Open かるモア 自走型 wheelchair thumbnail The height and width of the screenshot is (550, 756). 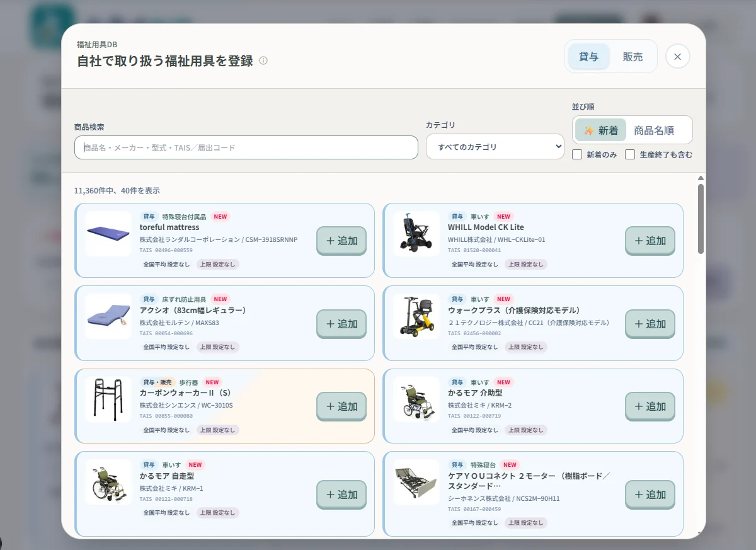point(108,482)
